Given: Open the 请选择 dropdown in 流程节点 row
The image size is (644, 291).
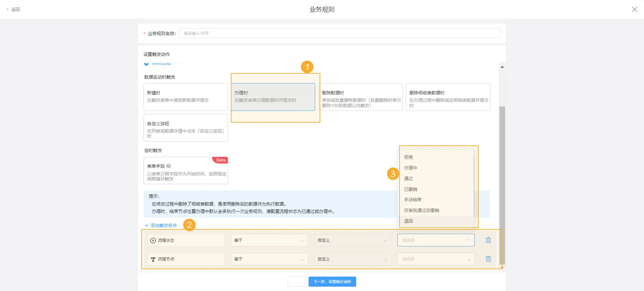Looking at the screenshot, I should pyautogui.click(x=436, y=259).
